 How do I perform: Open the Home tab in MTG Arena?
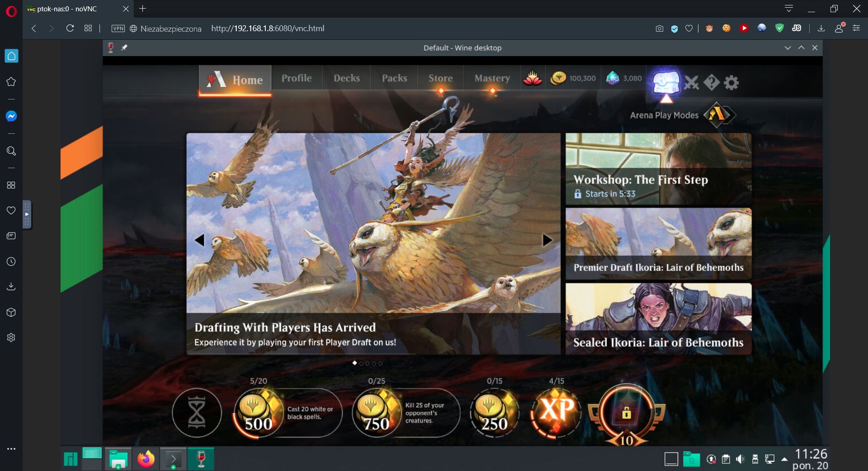pyautogui.click(x=235, y=79)
